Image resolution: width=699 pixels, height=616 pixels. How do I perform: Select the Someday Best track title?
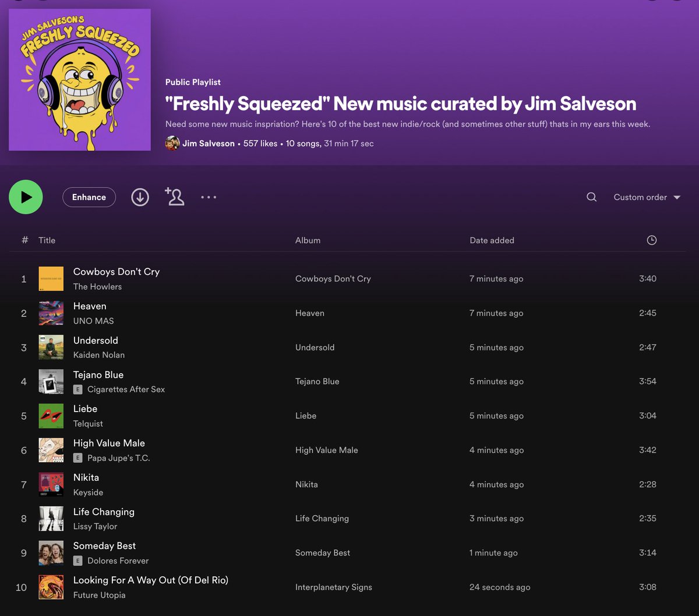point(104,546)
